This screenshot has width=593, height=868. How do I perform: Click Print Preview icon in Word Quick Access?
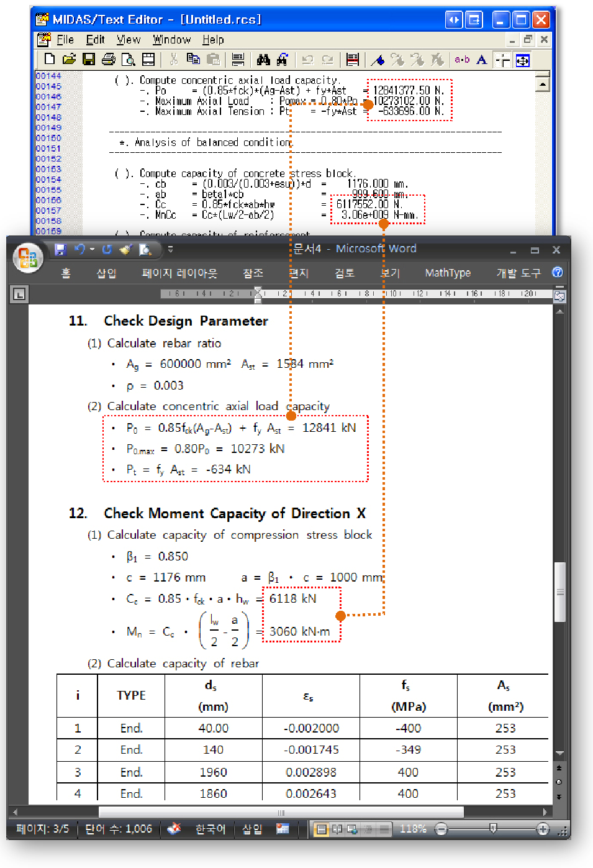coord(146,249)
